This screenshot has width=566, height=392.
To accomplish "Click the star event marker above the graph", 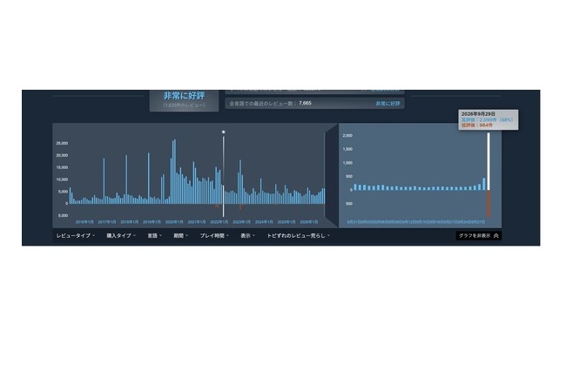I will pyautogui.click(x=224, y=132).
